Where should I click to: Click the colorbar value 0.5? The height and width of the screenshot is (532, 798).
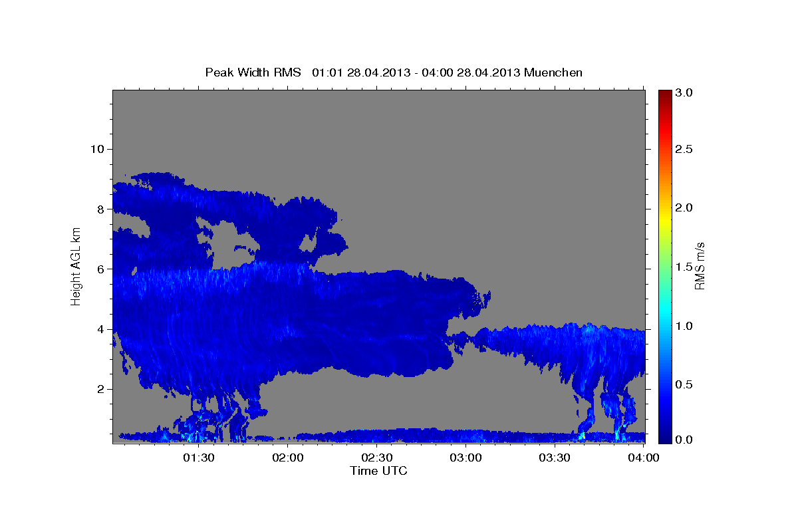point(684,384)
